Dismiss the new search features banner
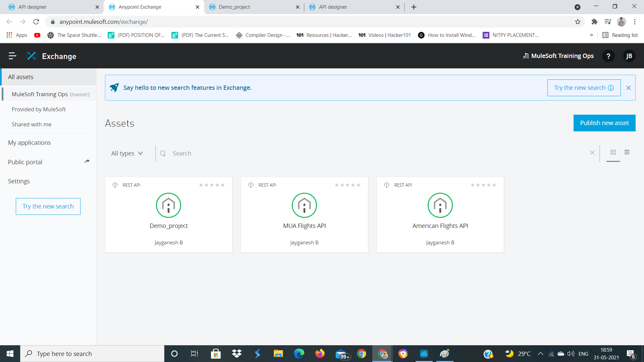Screen dimensions: 644x362 (629, 87)
